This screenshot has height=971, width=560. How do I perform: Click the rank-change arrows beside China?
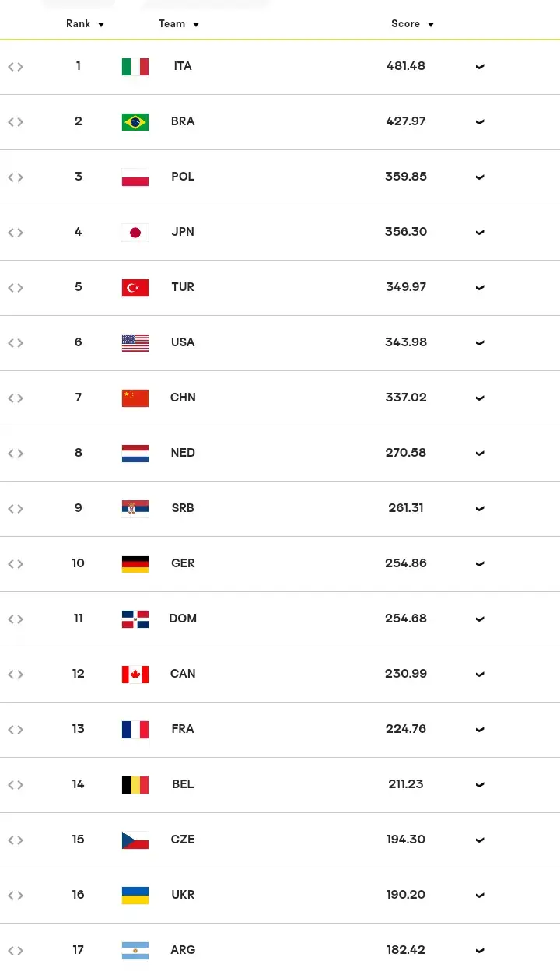16,398
